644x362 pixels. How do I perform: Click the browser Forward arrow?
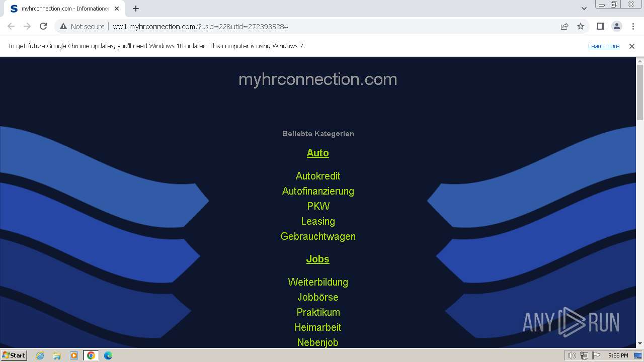click(27, 26)
